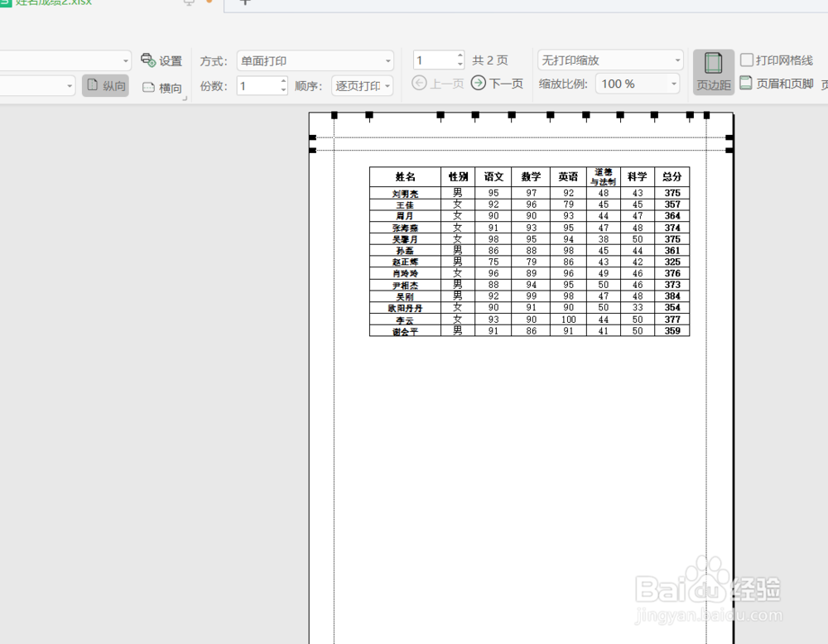Image resolution: width=828 pixels, height=644 pixels.
Task: Click the 姓名 header cell in preview
Action: (x=405, y=177)
